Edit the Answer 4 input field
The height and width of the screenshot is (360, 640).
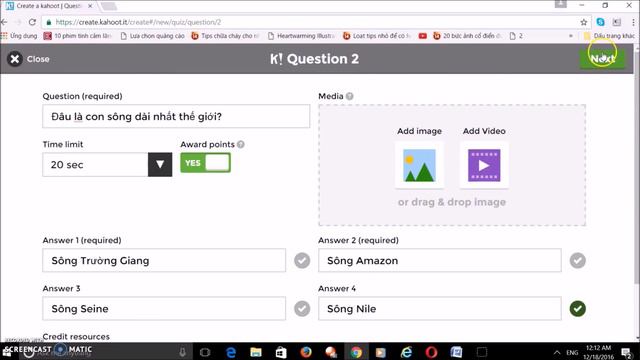pyautogui.click(x=440, y=309)
